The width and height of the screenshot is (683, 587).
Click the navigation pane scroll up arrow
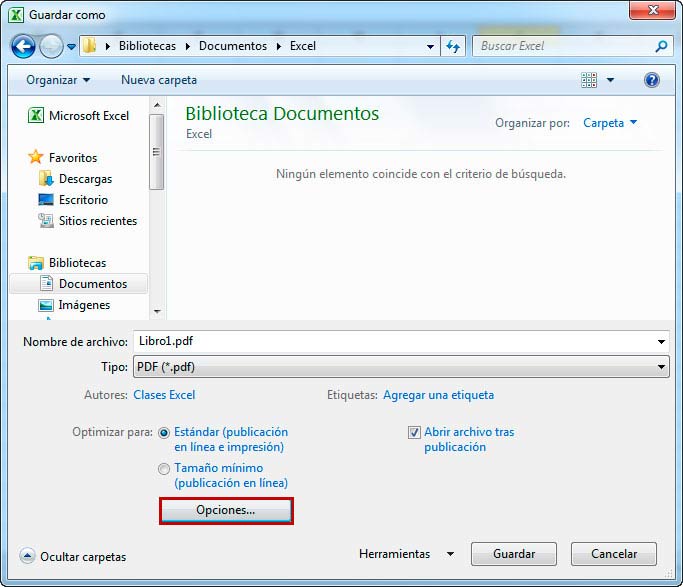(x=157, y=105)
